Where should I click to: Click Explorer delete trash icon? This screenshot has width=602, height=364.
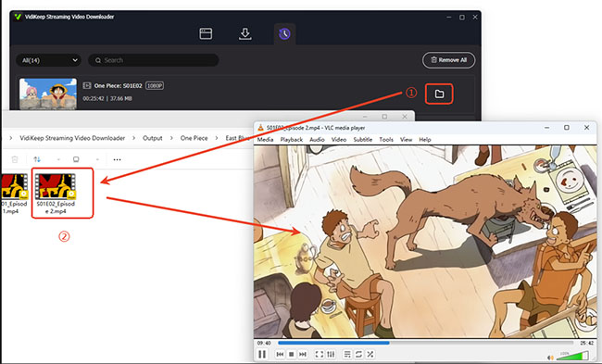coord(15,159)
